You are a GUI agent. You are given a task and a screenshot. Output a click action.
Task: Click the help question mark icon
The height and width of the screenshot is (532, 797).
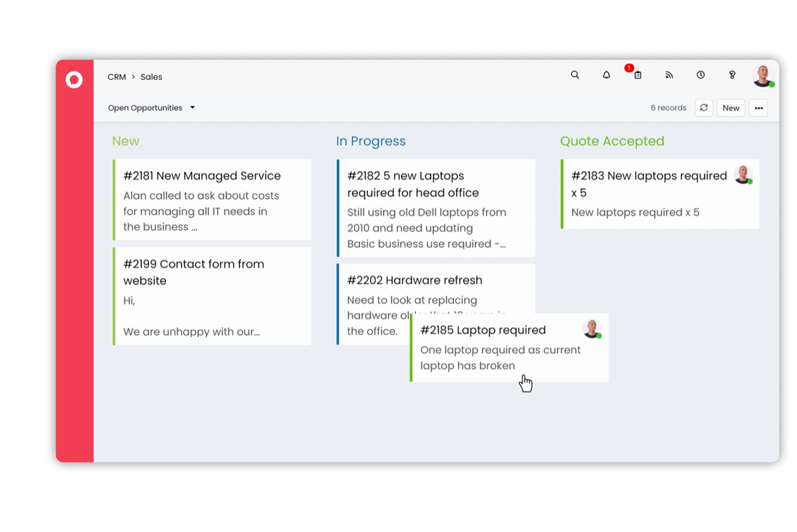(732, 75)
